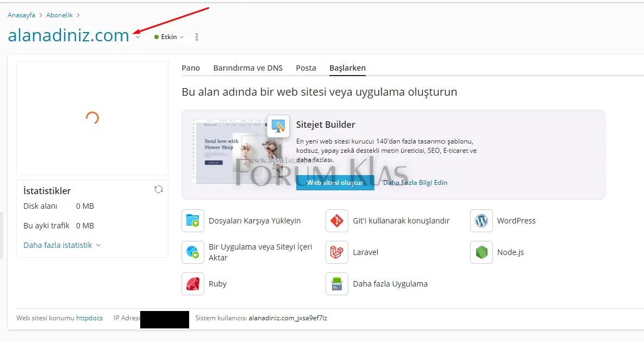Open the httpdocs website location link
The height and width of the screenshot is (342, 644).
pyautogui.click(x=89, y=318)
